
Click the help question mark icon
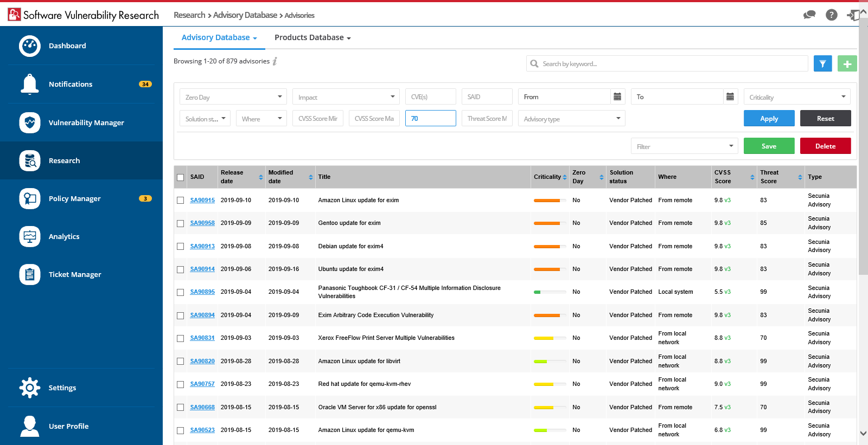click(x=831, y=15)
